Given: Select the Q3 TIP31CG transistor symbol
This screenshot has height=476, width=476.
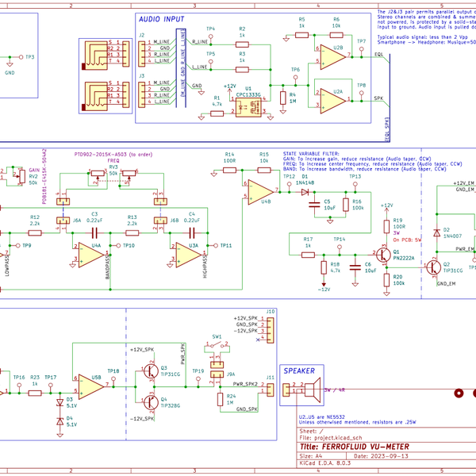Looking at the screenshot, I should pyautogui.click(x=151, y=370).
